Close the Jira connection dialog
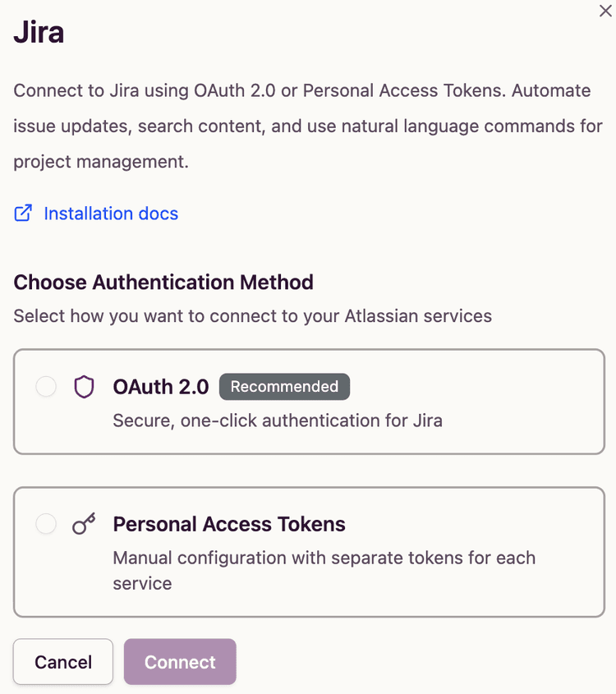Viewport: 616px width, 694px height. (x=604, y=11)
